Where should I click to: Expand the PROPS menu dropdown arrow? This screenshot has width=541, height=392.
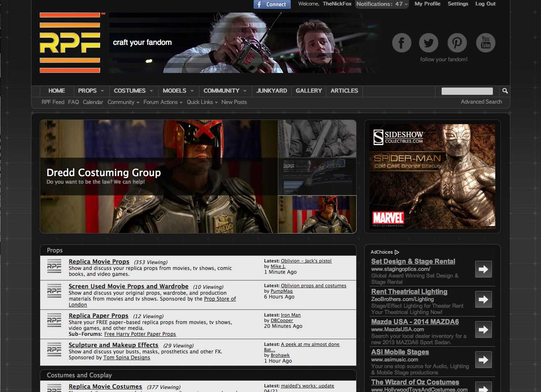pos(102,91)
